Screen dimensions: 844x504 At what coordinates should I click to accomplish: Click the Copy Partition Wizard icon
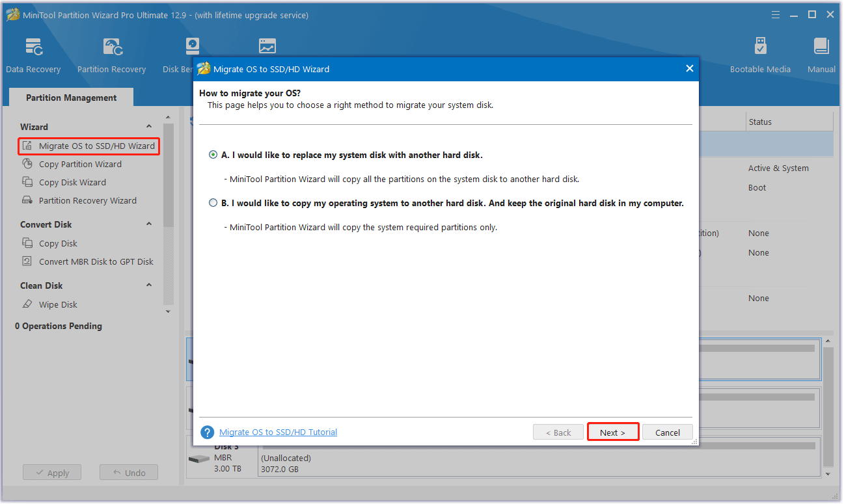(x=27, y=164)
